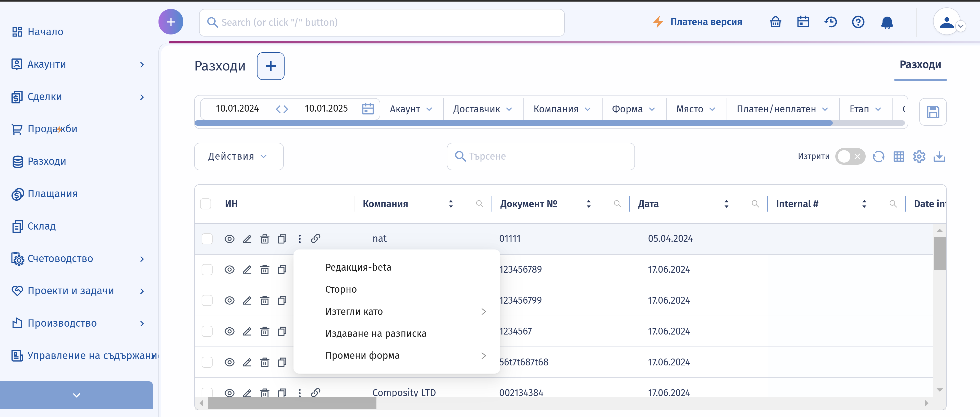The image size is (980, 417).
Task: Open three-dots menu in nat row
Action: pyautogui.click(x=300, y=239)
